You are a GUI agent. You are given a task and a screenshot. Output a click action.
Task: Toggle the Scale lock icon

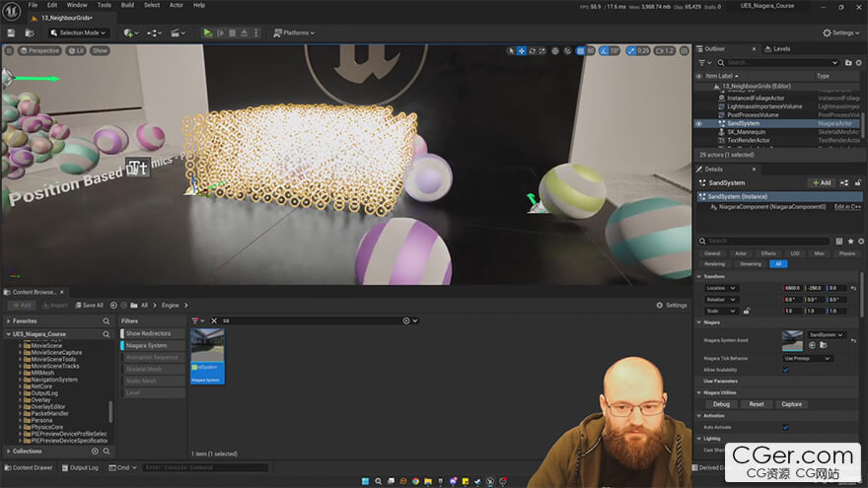pyautogui.click(x=747, y=311)
